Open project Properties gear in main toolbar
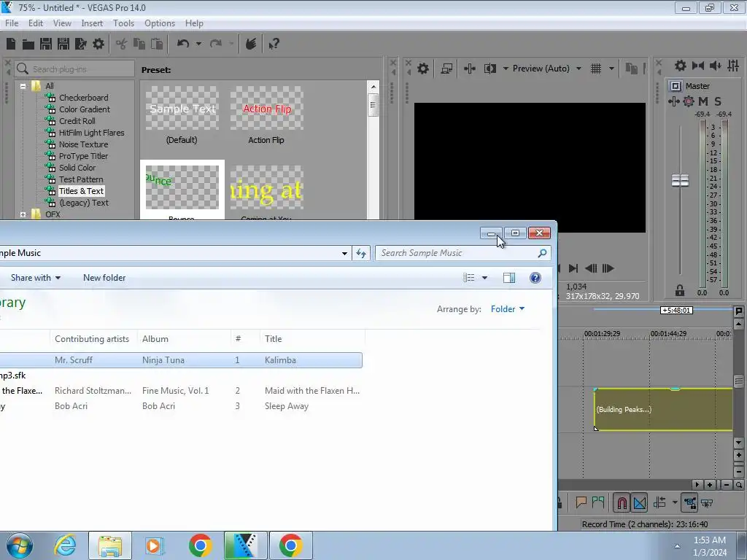This screenshot has height=560, width=747. pos(98,44)
